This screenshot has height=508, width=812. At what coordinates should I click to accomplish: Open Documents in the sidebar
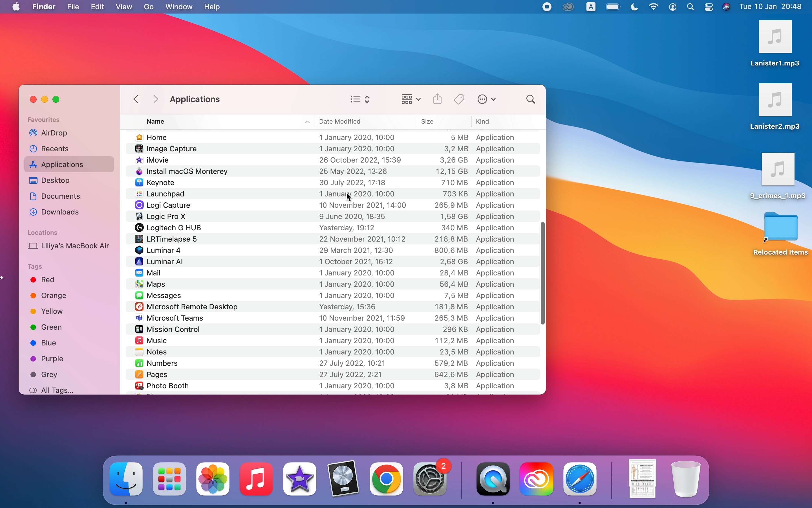point(69,196)
